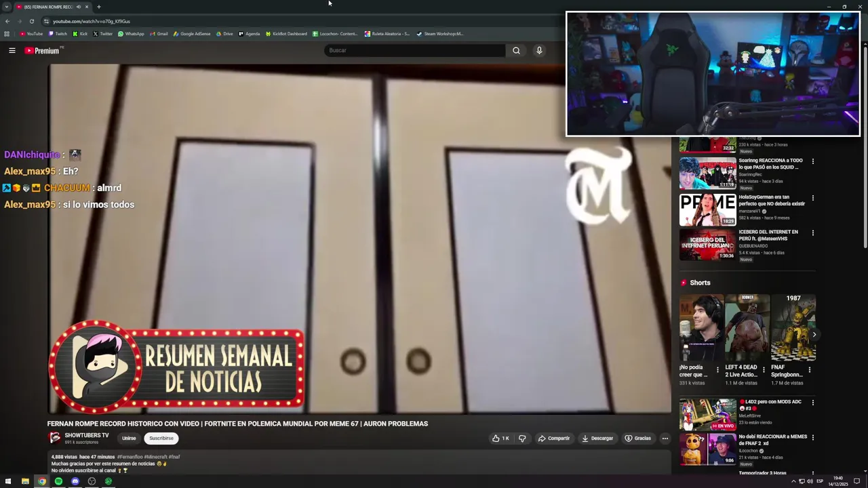Open Soarinng REACCIONA video thumbnail
This screenshot has width=868, height=488.
708,173
